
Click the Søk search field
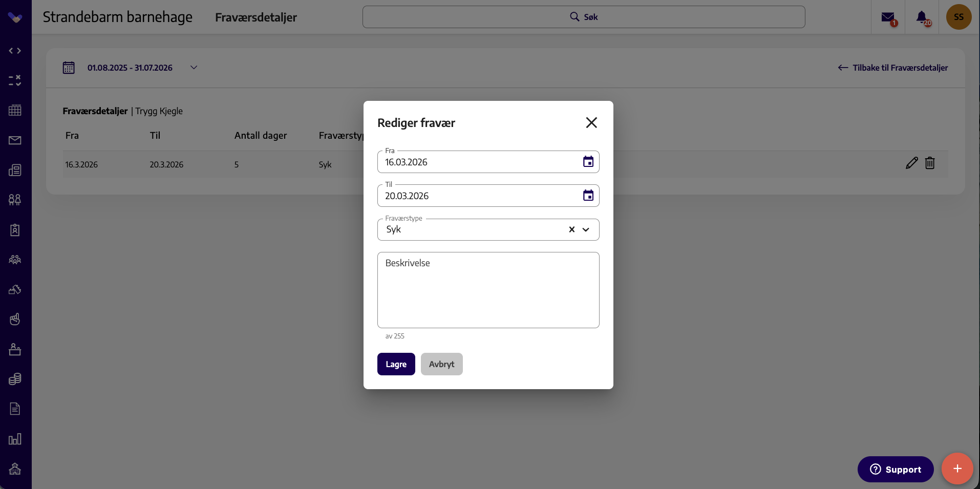click(x=584, y=17)
